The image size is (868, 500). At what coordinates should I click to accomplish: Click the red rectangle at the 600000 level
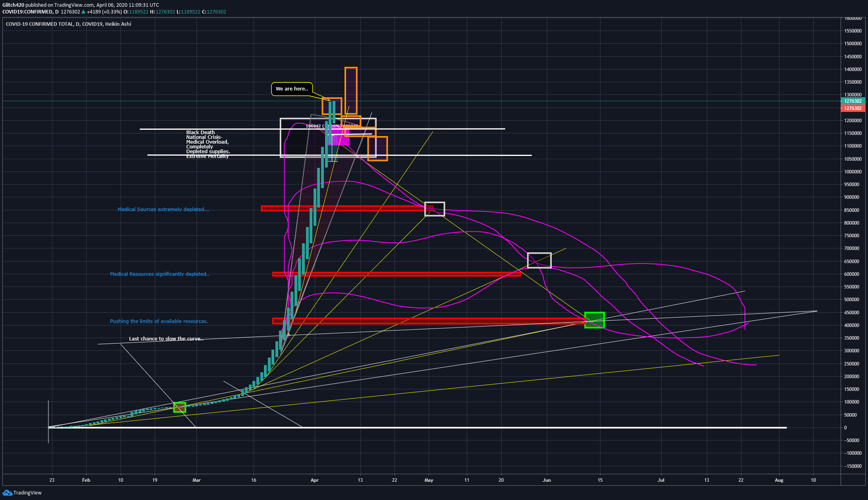tap(396, 274)
